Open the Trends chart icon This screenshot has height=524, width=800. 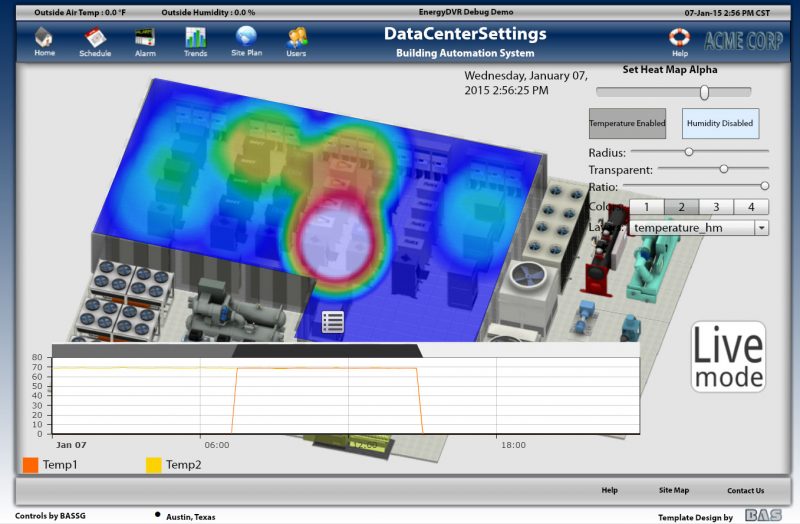pos(195,40)
